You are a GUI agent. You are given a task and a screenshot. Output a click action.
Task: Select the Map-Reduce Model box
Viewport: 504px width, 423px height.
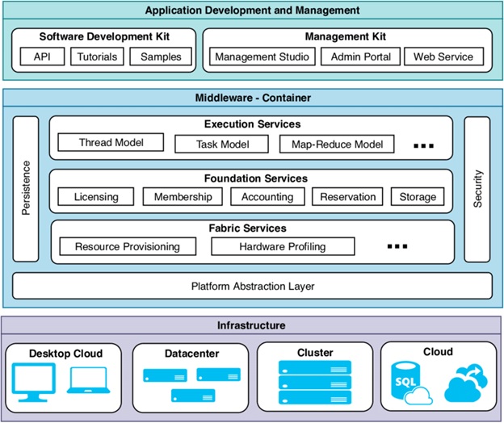[x=338, y=144]
